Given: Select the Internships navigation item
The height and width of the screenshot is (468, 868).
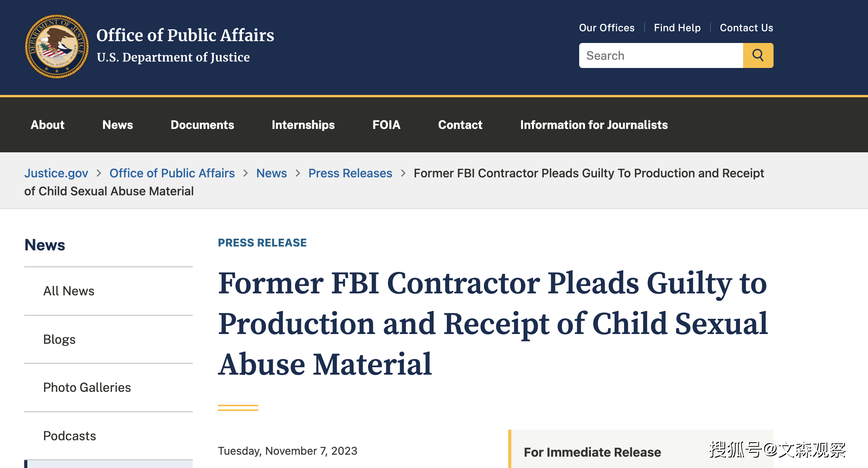Looking at the screenshot, I should [303, 125].
